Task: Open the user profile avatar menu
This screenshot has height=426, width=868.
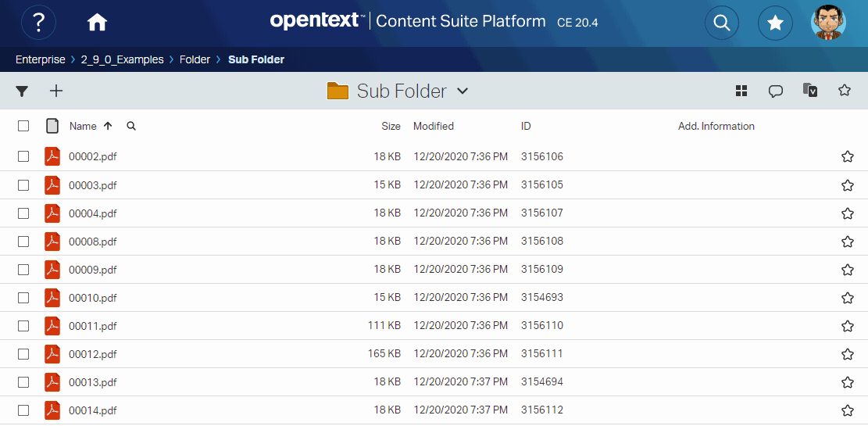Action: point(828,23)
